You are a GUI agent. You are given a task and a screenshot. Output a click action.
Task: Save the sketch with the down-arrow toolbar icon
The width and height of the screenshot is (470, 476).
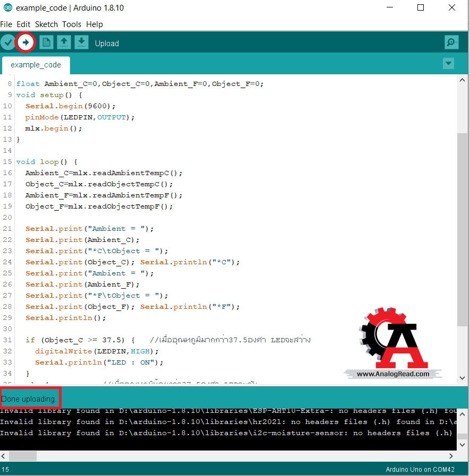coord(81,42)
